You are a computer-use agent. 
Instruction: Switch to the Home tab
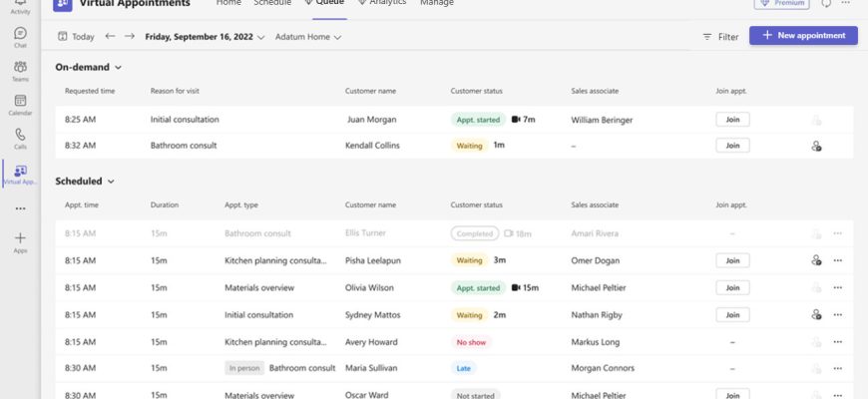pos(228,3)
